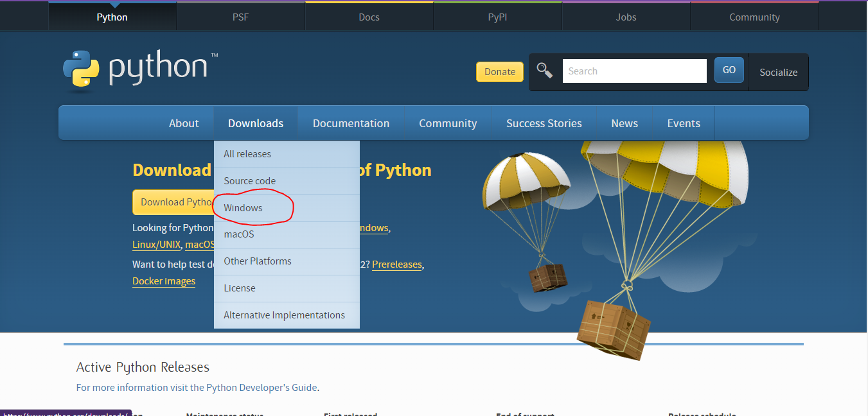Select Other Platforms in dropdown
The width and height of the screenshot is (868, 416).
tap(287, 261)
